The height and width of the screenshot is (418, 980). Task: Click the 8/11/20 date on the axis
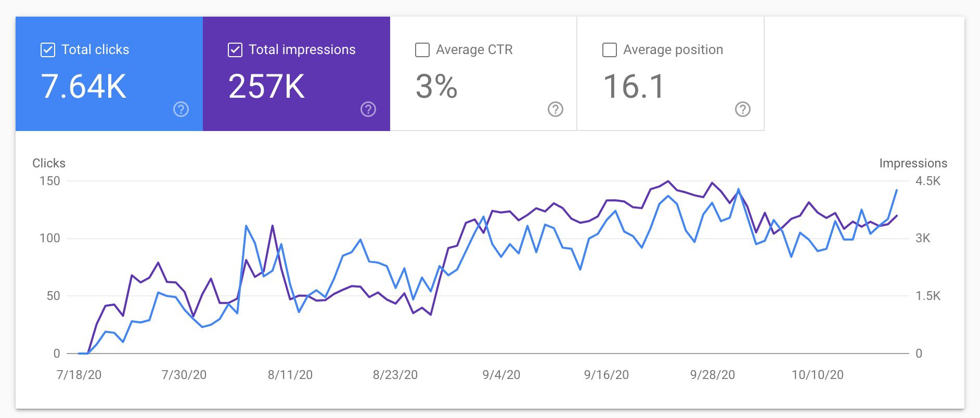(290, 375)
